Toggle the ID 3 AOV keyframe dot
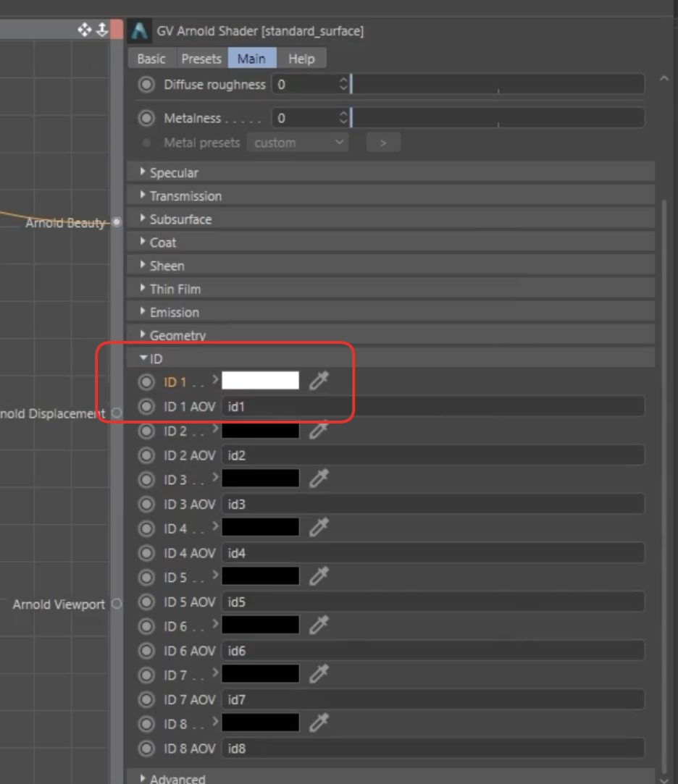This screenshot has height=784, width=678. (146, 504)
